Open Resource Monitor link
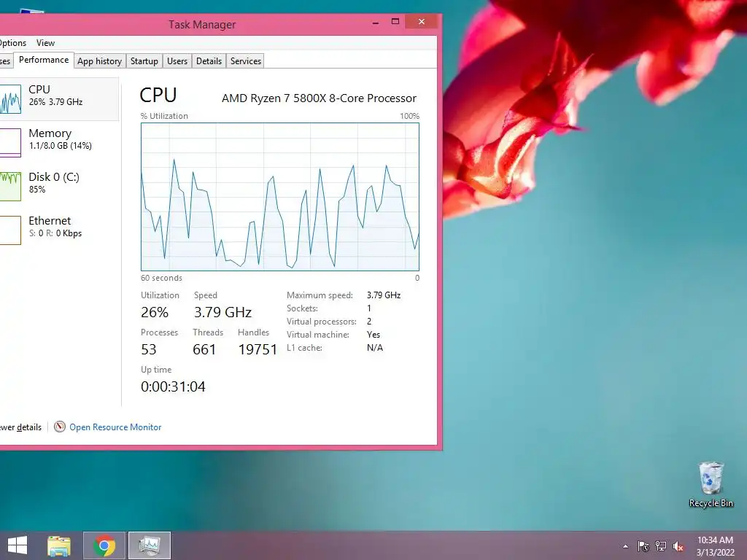The image size is (747, 560). (x=115, y=427)
